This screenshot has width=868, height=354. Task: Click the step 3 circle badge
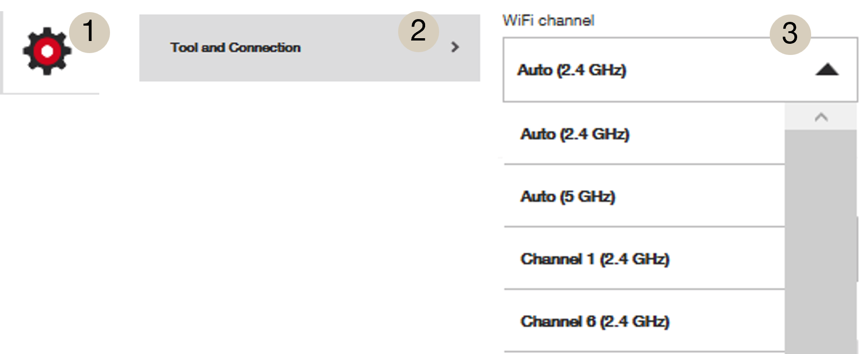(789, 34)
